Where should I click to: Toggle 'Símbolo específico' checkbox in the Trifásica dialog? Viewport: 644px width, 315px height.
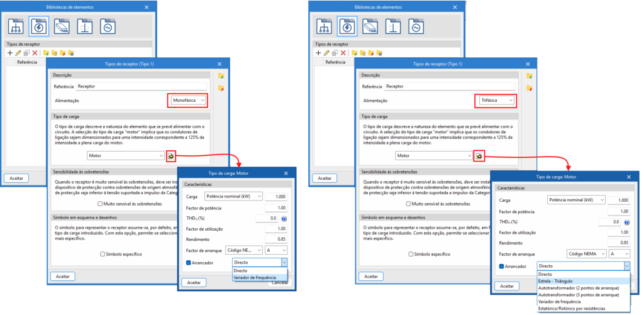point(411,254)
